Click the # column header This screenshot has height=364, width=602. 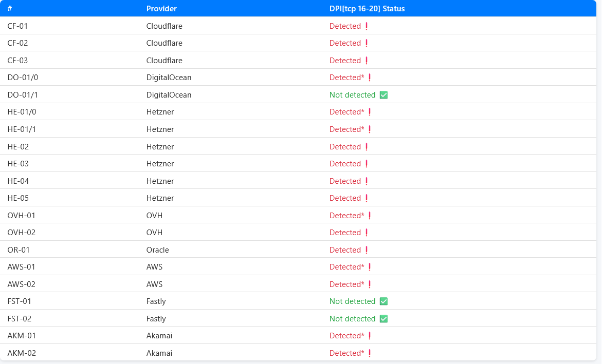click(10, 9)
